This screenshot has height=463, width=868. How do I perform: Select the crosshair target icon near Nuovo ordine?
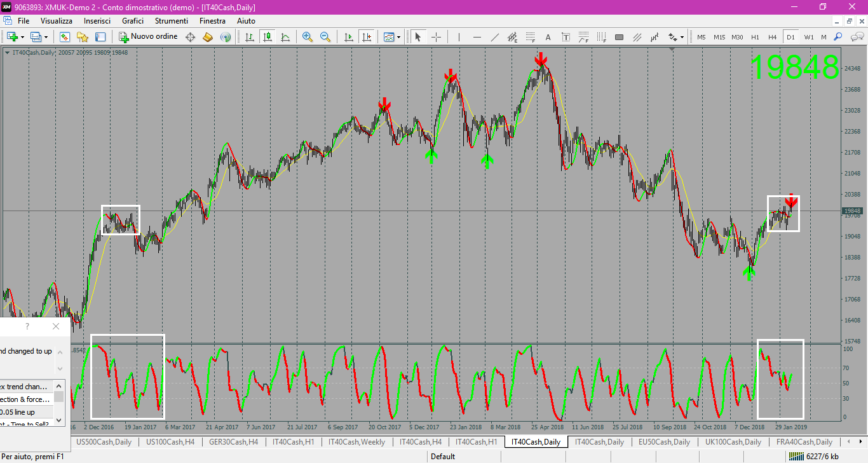(190, 37)
